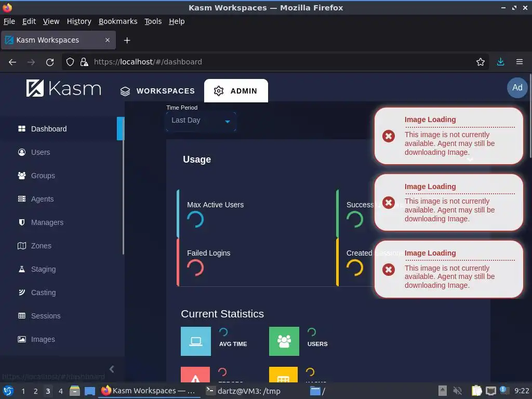
Task: Click the muted volume tray icon
Action: [x=457, y=391]
